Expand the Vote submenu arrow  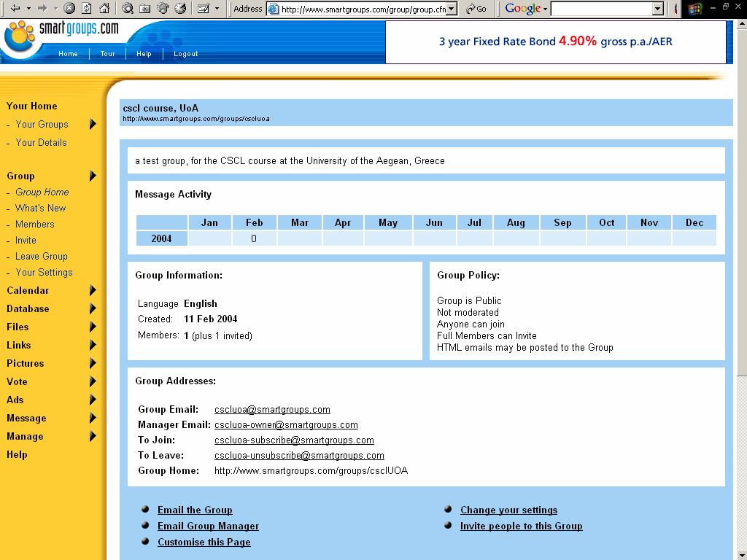pyautogui.click(x=93, y=381)
